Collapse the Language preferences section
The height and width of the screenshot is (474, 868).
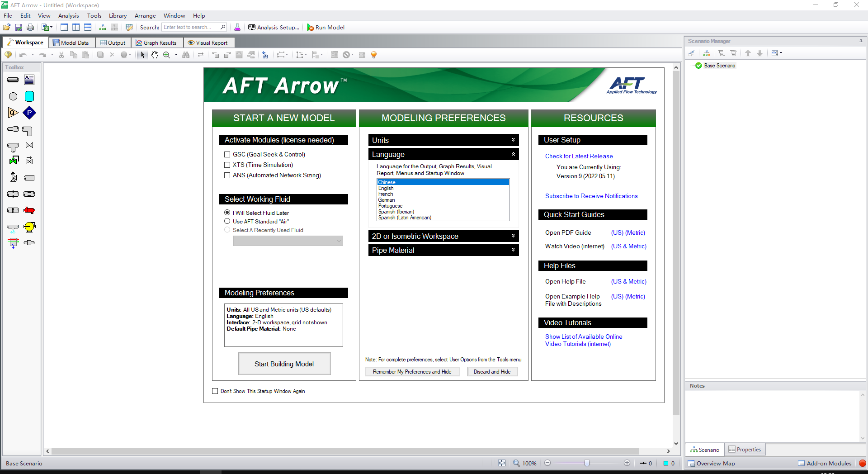443,154
